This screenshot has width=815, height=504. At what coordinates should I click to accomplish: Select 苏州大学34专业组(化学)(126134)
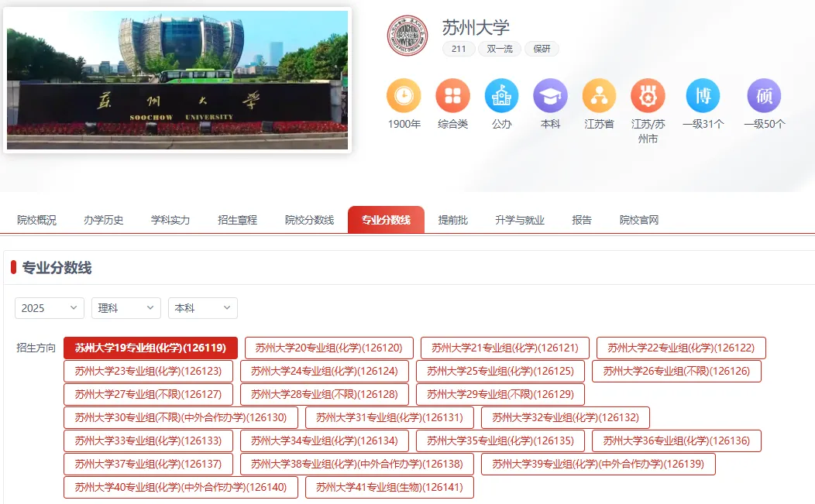point(325,441)
